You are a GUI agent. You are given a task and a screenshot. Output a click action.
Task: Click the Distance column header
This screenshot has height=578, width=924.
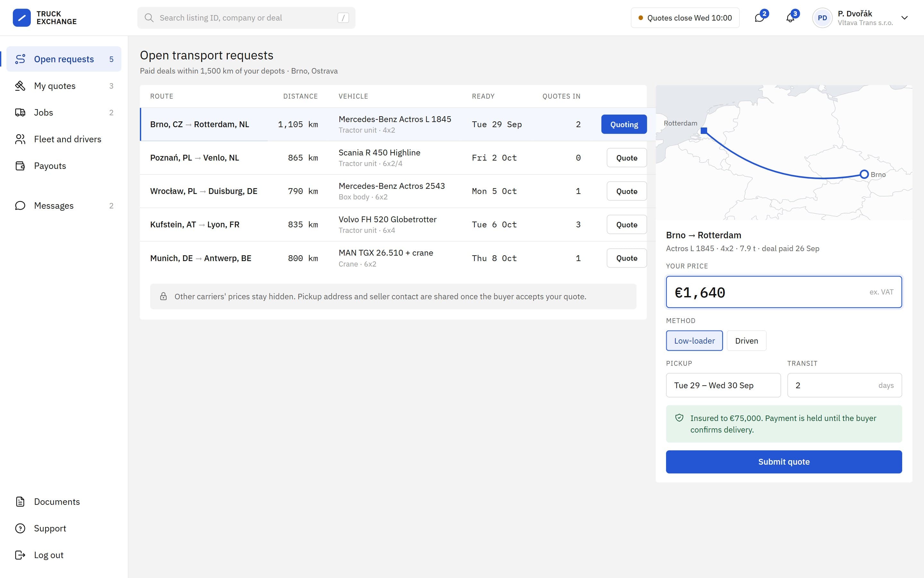point(301,96)
